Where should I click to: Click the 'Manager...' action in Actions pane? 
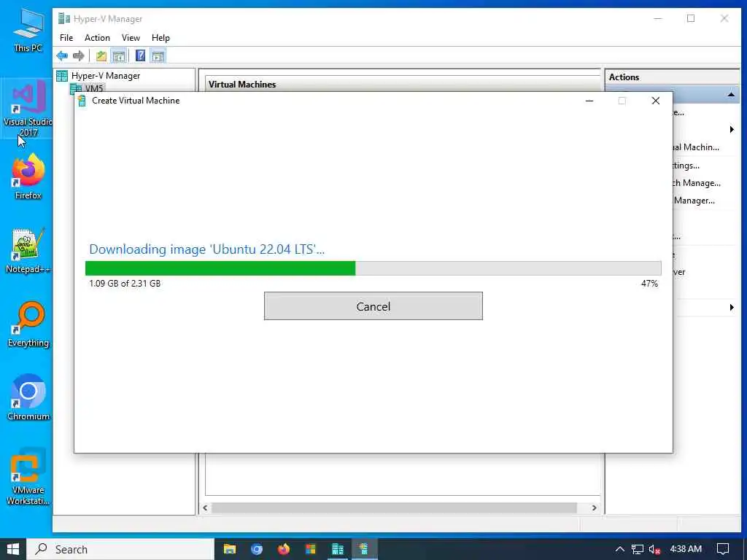[x=694, y=201]
